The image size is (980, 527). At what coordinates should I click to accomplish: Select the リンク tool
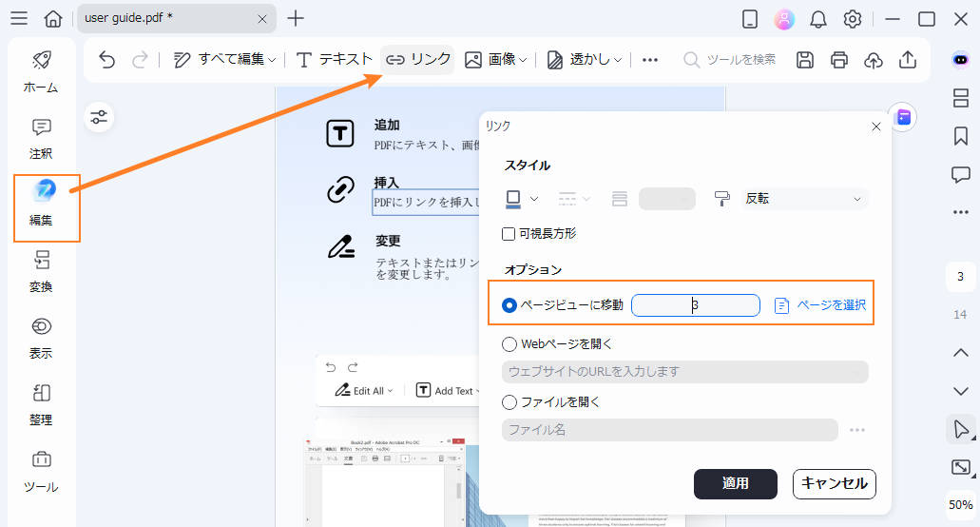pyautogui.click(x=417, y=59)
